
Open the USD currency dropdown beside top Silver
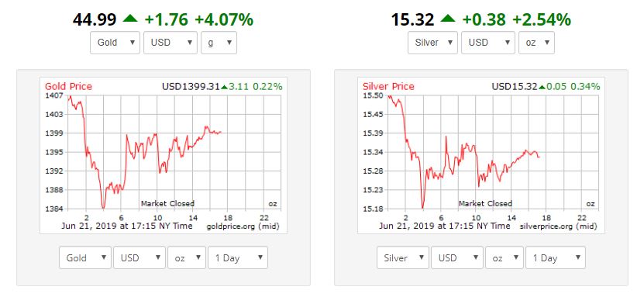point(488,43)
